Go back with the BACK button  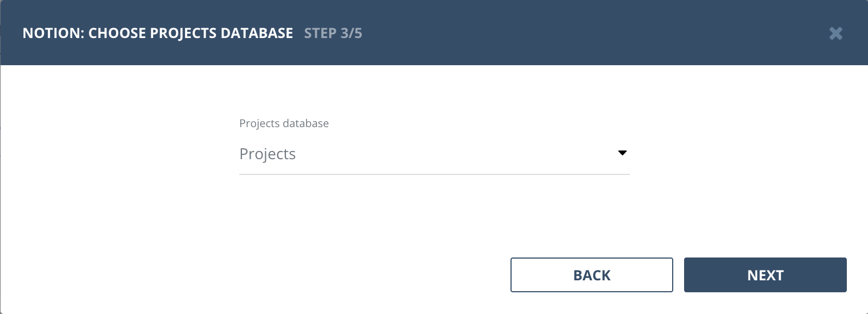point(591,275)
